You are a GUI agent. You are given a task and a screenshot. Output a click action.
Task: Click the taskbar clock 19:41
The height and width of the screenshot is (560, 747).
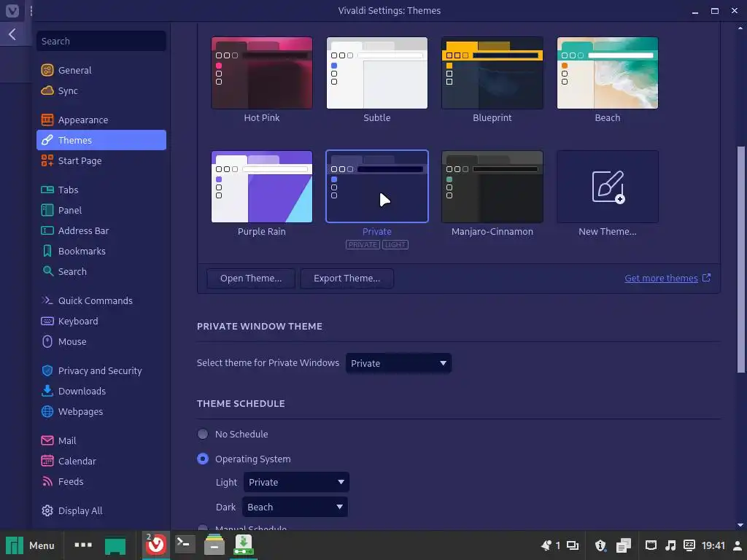click(713, 545)
